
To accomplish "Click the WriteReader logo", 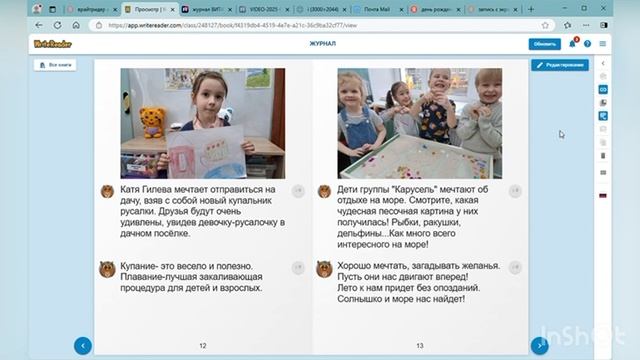I will (x=53, y=44).
